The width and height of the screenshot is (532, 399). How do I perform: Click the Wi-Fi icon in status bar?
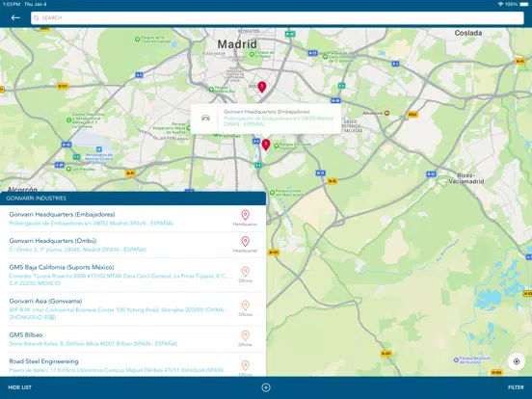[x=500, y=4]
